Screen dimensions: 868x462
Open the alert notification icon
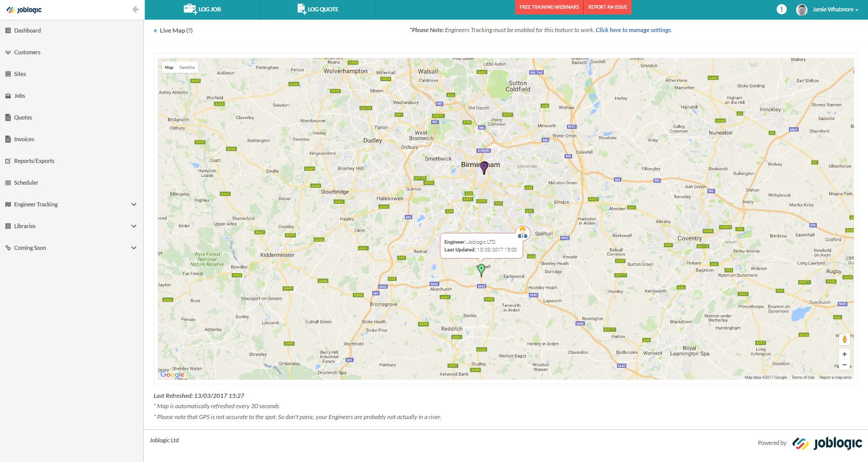[781, 9]
